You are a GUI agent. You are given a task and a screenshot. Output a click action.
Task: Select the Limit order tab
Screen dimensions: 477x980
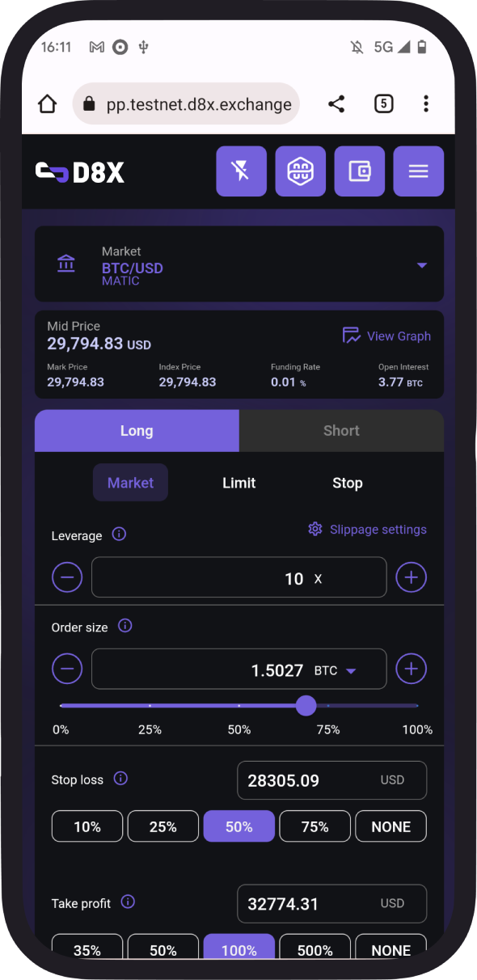[x=238, y=483]
